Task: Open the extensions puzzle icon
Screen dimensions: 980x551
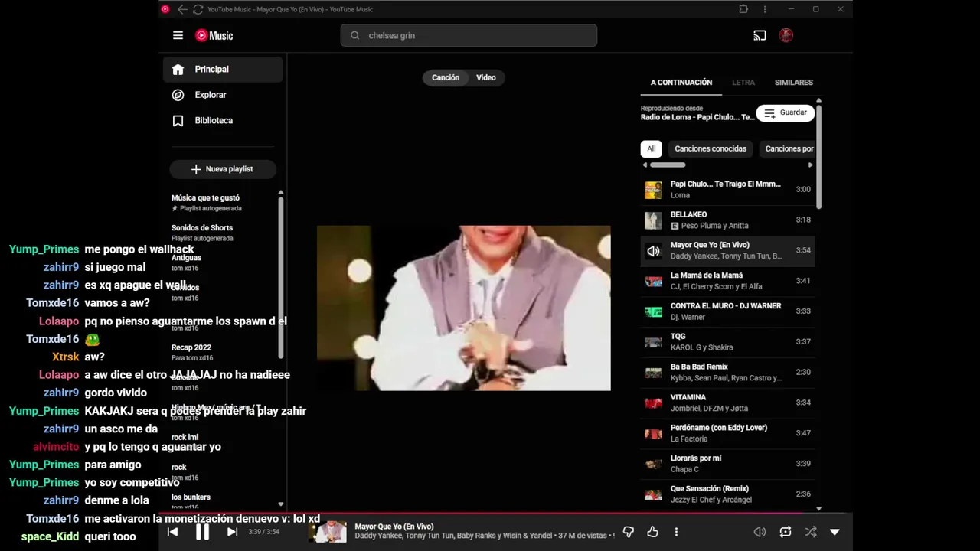Action: [743, 9]
